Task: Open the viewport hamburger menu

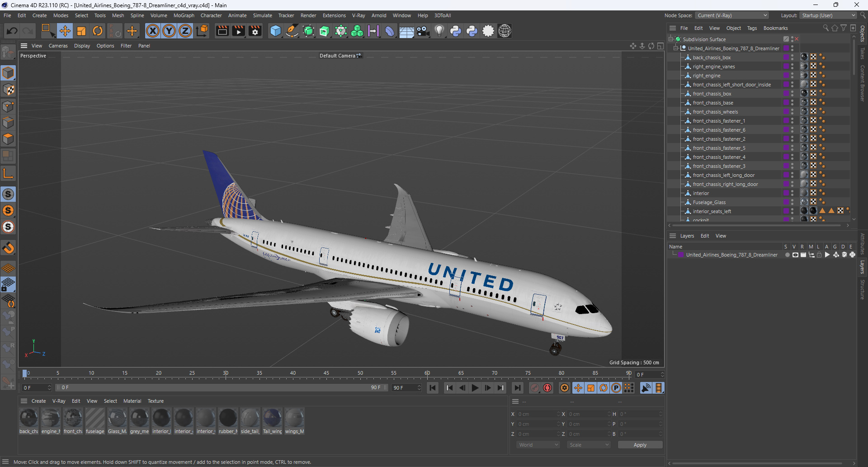Action: 24,46
